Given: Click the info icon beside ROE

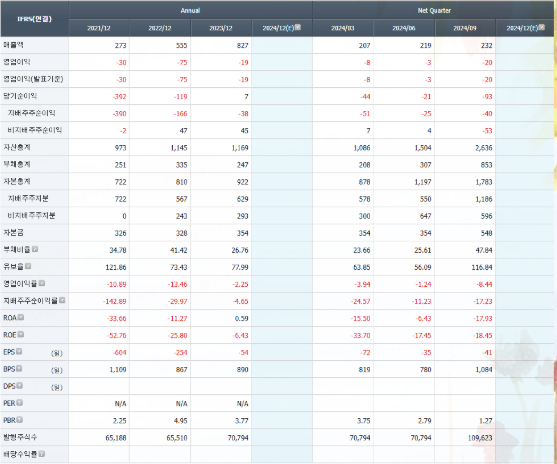Looking at the screenshot, I should [21, 334].
